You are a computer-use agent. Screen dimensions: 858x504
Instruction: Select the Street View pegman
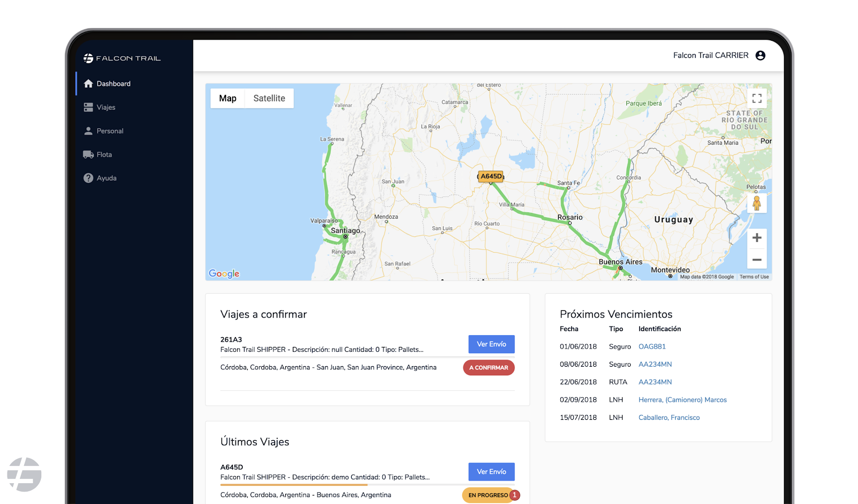point(757,203)
